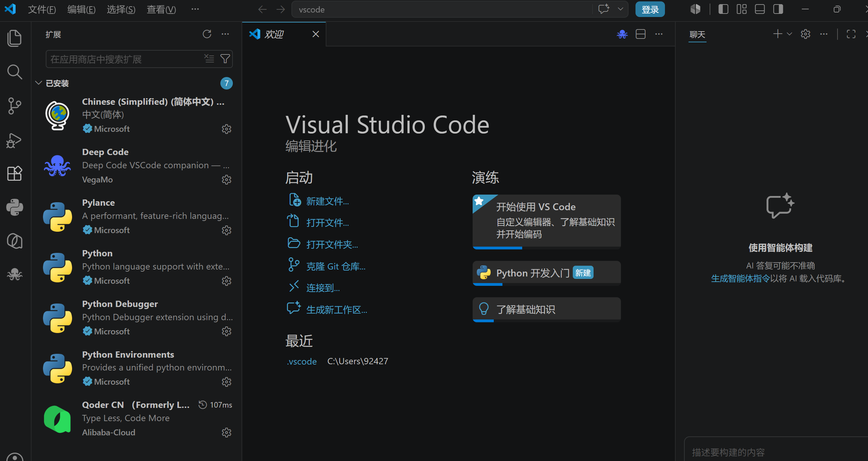Manage Python Debugger extension gear
The height and width of the screenshot is (461, 868).
pyautogui.click(x=226, y=331)
